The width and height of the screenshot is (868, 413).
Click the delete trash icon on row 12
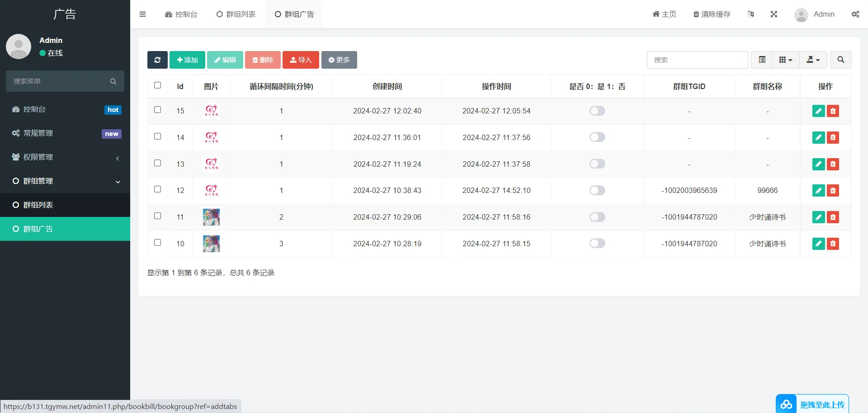pyautogui.click(x=833, y=190)
